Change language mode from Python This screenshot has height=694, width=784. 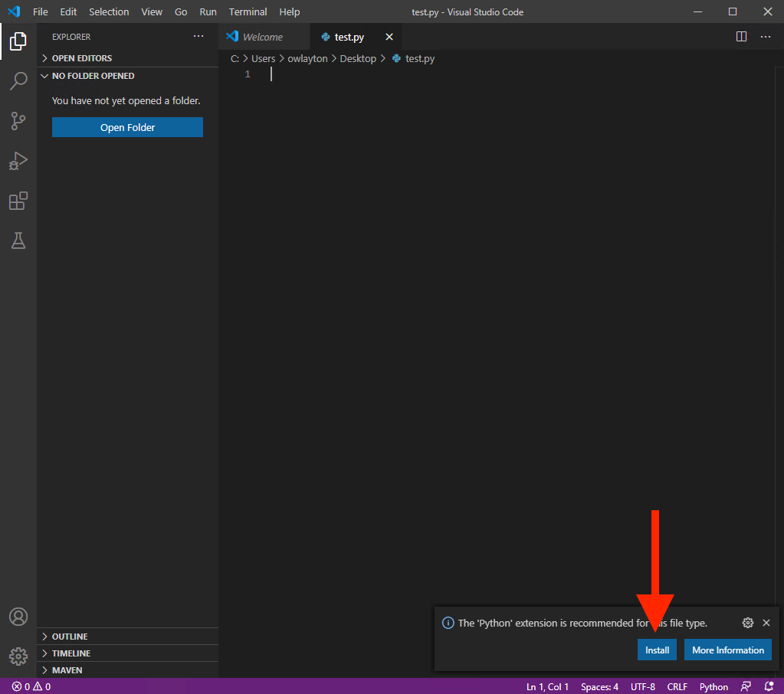point(713,686)
